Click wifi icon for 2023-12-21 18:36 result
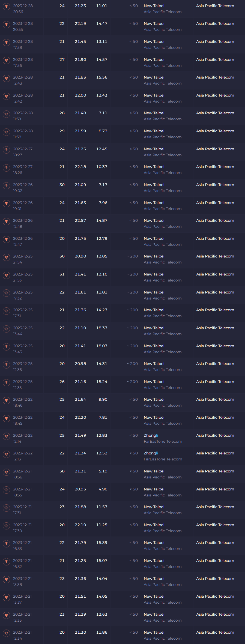 (6, 472)
